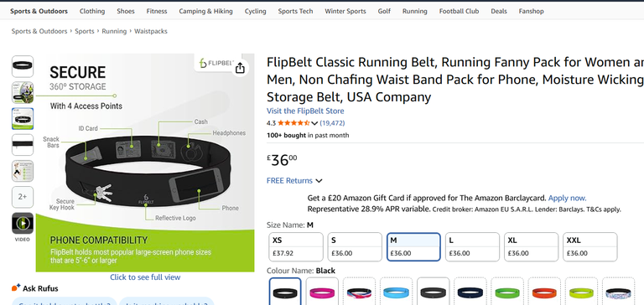The height and width of the screenshot is (305, 644).
Task: Open the 19,472 reviews count link
Action: pos(332,122)
